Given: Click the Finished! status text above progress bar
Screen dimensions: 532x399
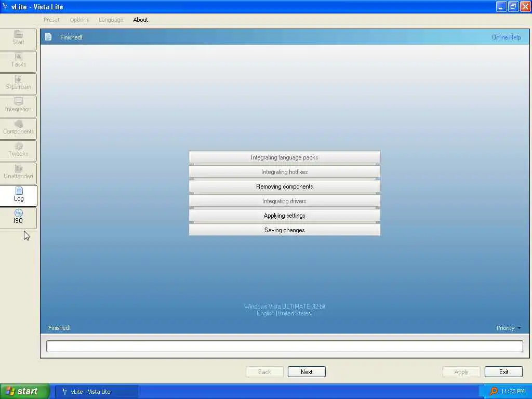Looking at the screenshot, I should click(59, 328).
